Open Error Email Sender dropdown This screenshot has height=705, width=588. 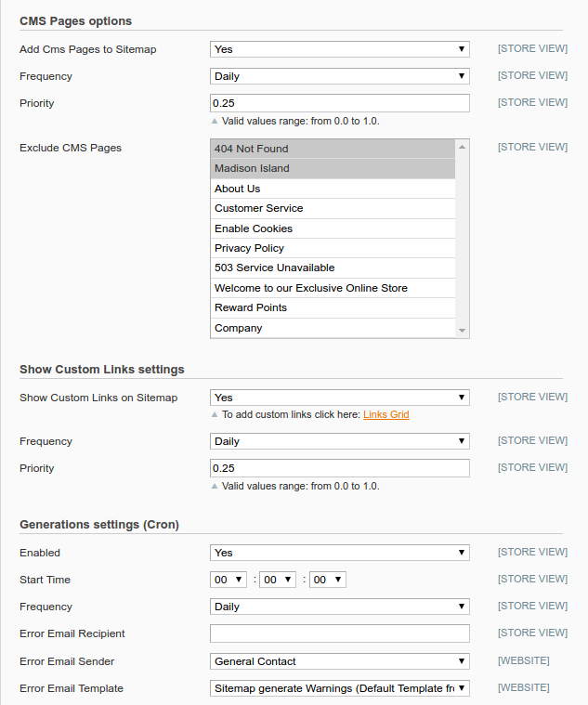[339, 661]
